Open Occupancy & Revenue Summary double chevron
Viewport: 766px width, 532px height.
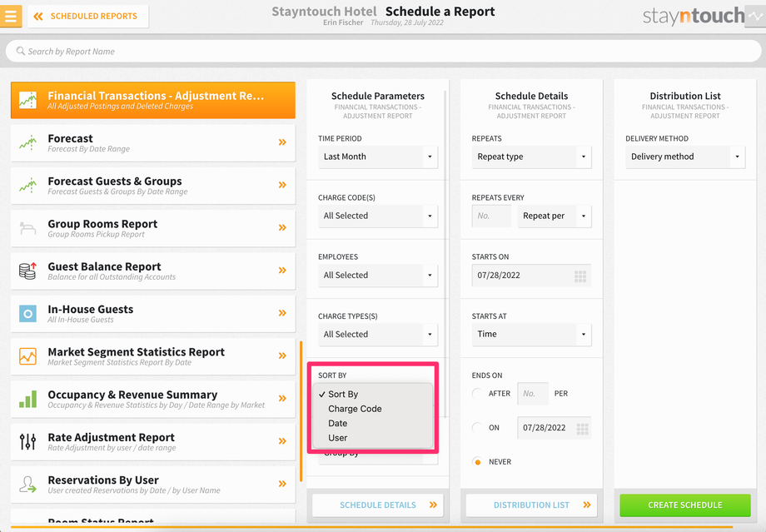click(282, 398)
